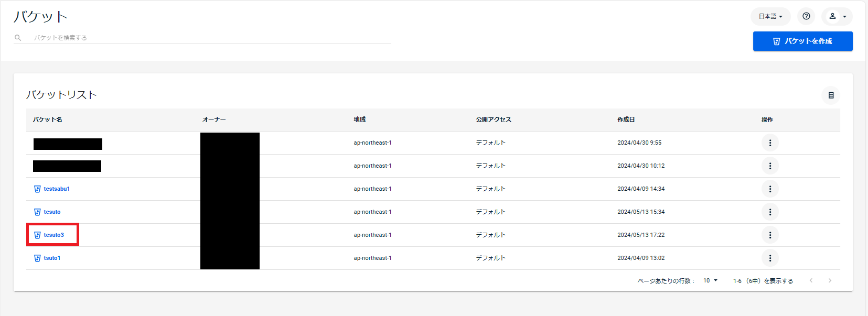Open actions menu for testsabu1 row
868x316 pixels.
click(x=769, y=189)
